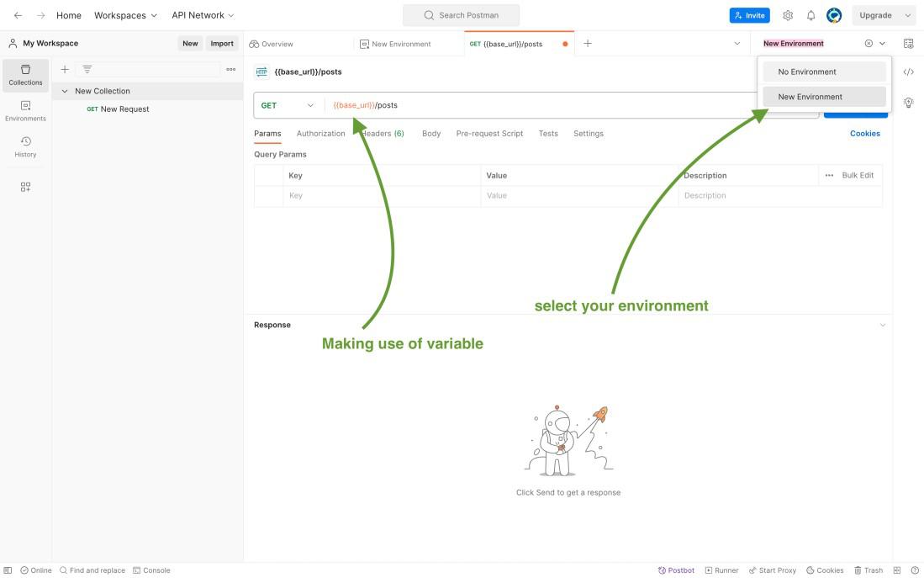This screenshot has height=578, width=924.
Task: Open Runner in the status bar
Action: click(721, 570)
